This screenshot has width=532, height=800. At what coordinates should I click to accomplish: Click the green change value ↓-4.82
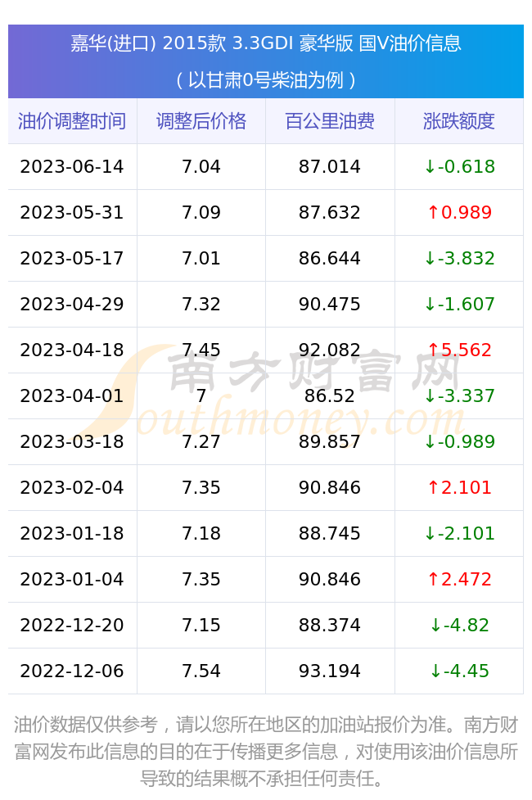[460, 626]
